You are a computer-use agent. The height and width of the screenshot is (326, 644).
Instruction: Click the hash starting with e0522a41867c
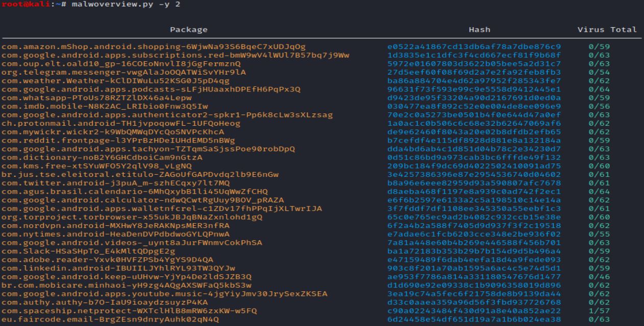pos(474,46)
